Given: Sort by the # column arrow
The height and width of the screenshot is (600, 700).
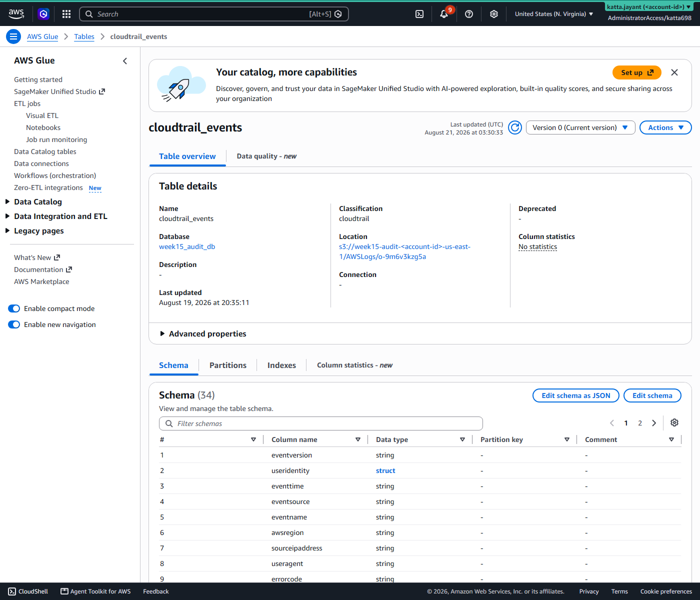Looking at the screenshot, I should [253, 439].
